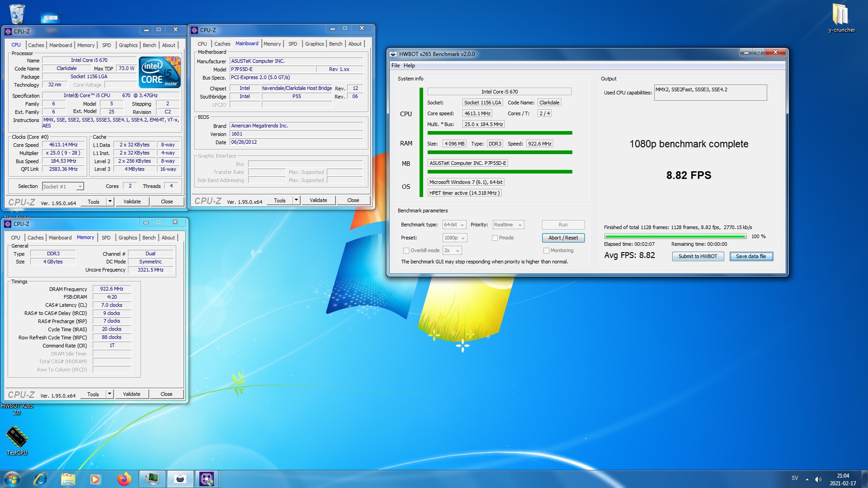Open Graphics tab in the CPU tab window
This screenshot has width=868, height=488.
pos(128,45)
